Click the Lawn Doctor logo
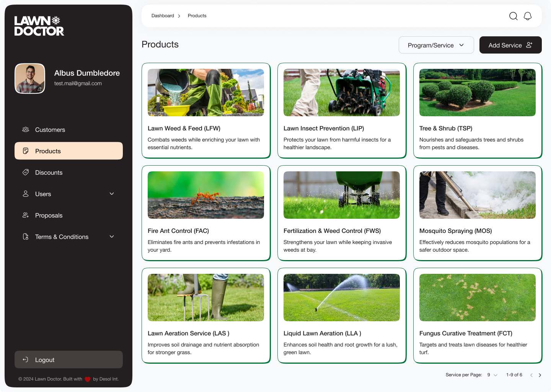This screenshot has height=392, width=551. point(39,26)
